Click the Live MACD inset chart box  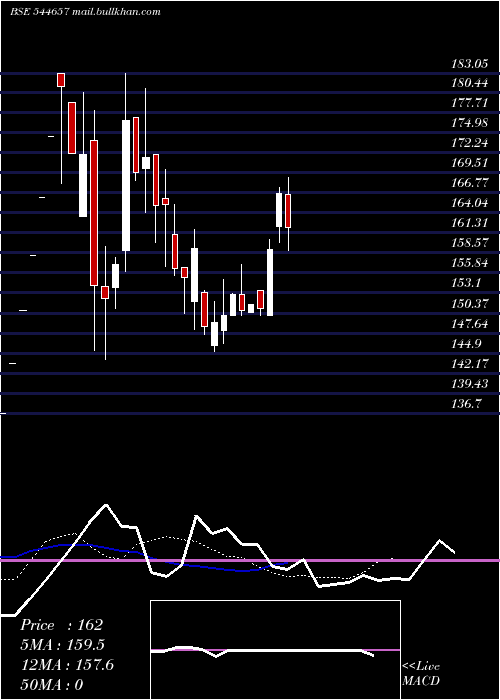[x=275, y=650]
